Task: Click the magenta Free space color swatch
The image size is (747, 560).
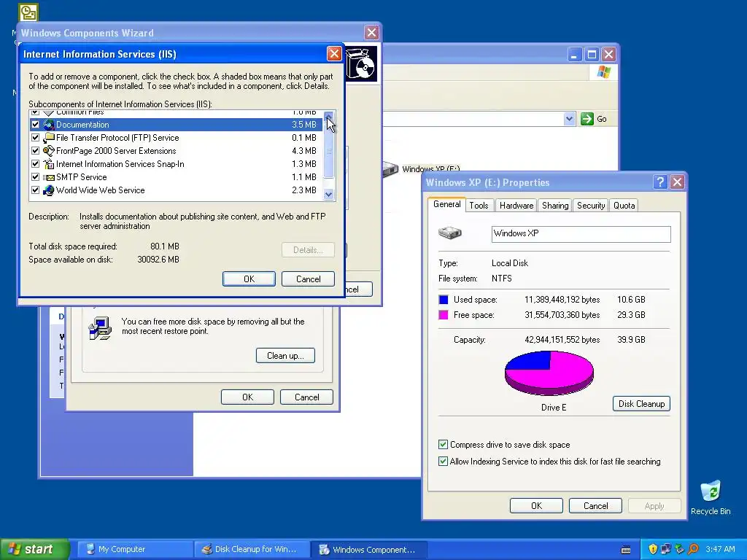Action: pos(444,315)
